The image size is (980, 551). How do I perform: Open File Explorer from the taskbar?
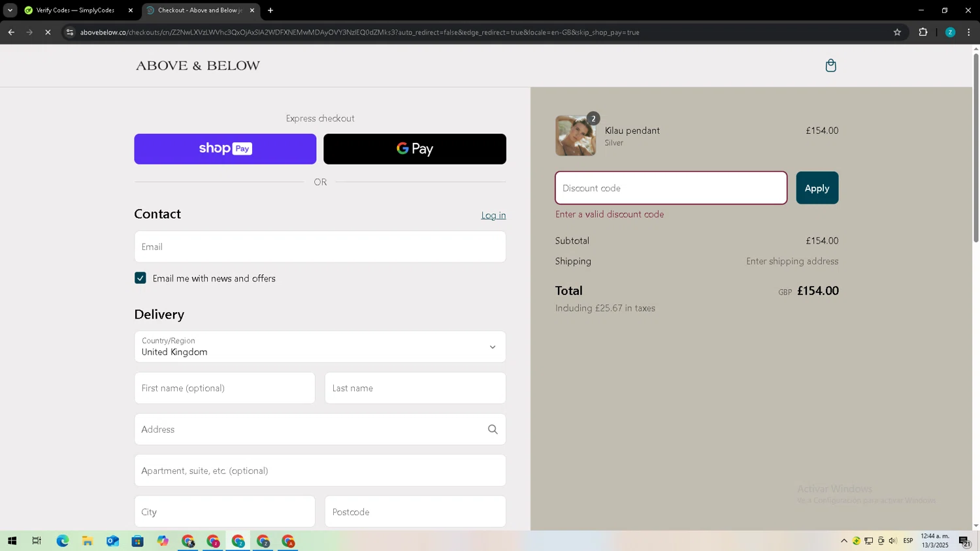(87, 541)
